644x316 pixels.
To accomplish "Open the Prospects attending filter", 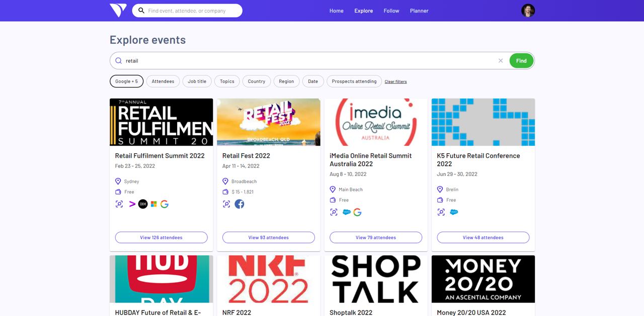I will [x=354, y=81].
